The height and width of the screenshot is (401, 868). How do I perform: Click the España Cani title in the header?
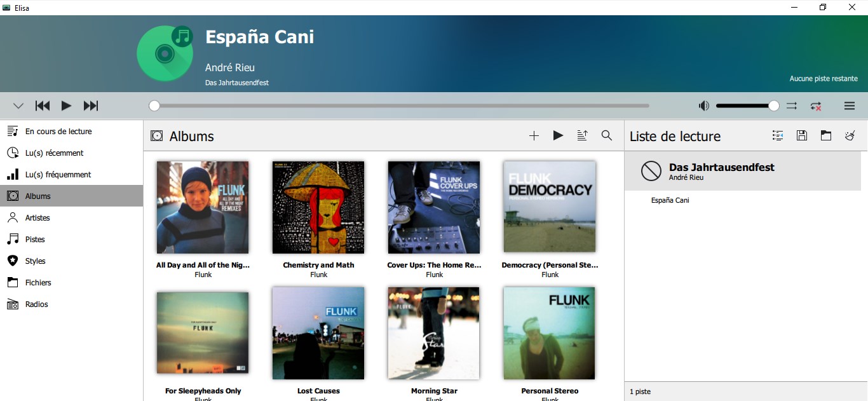[259, 37]
